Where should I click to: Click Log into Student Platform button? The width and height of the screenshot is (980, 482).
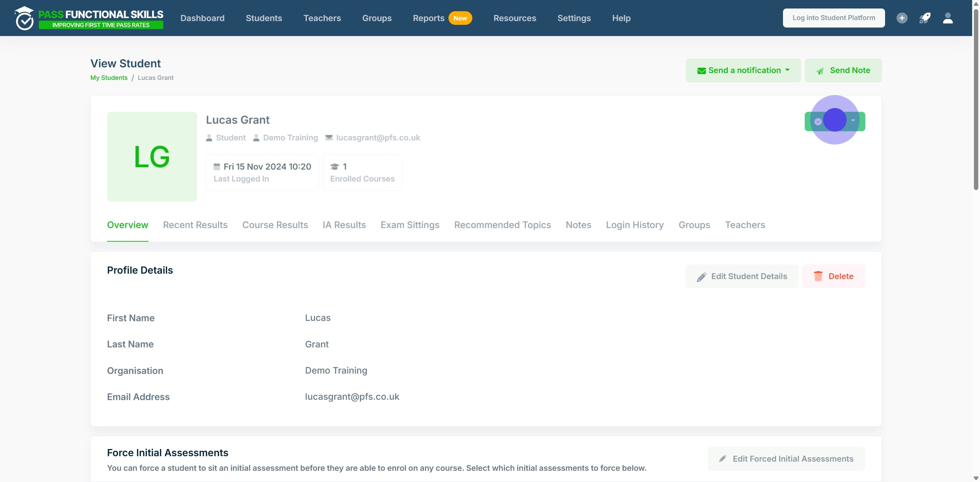[x=834, y=18]
